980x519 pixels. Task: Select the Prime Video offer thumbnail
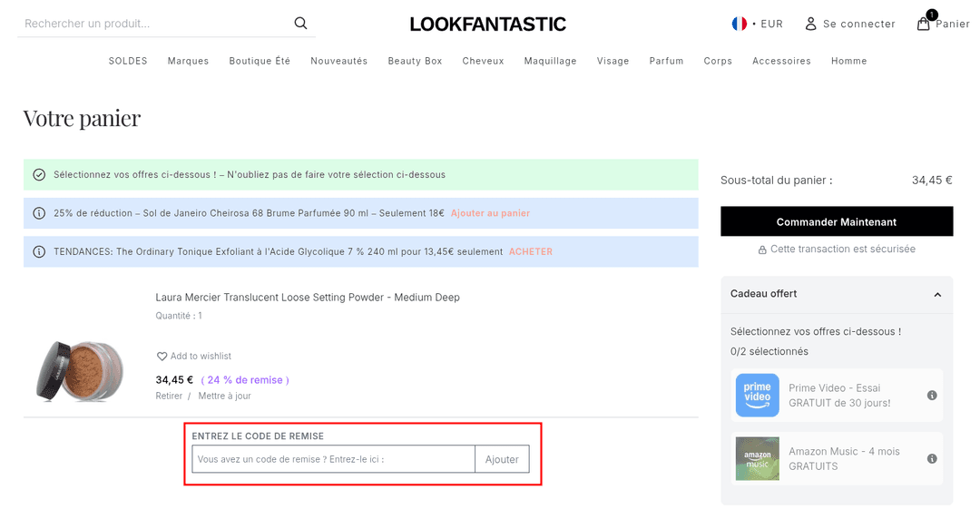[757, 396]
